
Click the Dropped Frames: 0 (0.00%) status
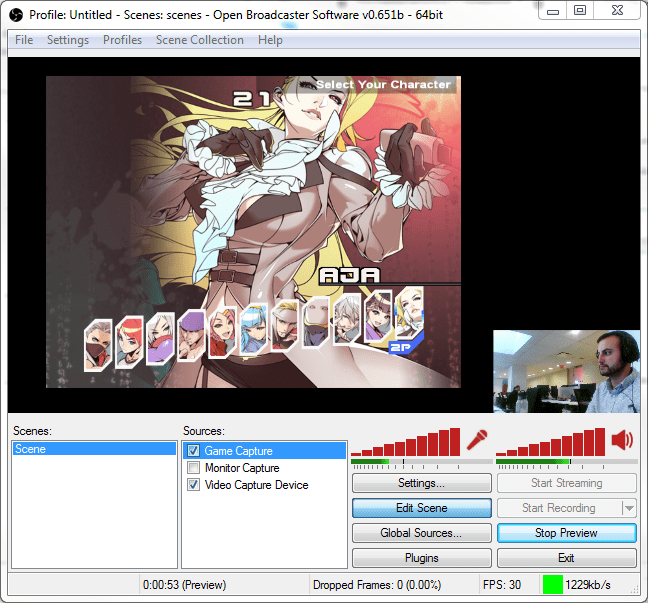click(377, 585)
